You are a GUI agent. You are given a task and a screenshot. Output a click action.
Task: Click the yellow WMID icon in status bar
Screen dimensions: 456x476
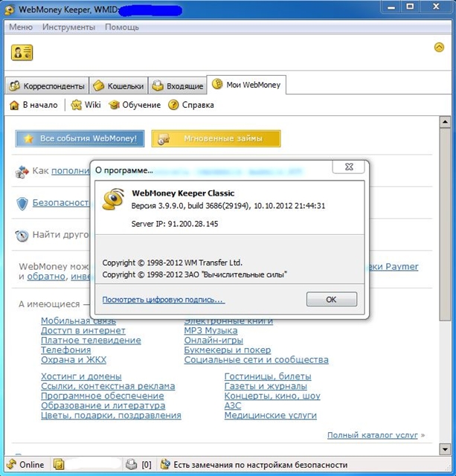point(59,464)
